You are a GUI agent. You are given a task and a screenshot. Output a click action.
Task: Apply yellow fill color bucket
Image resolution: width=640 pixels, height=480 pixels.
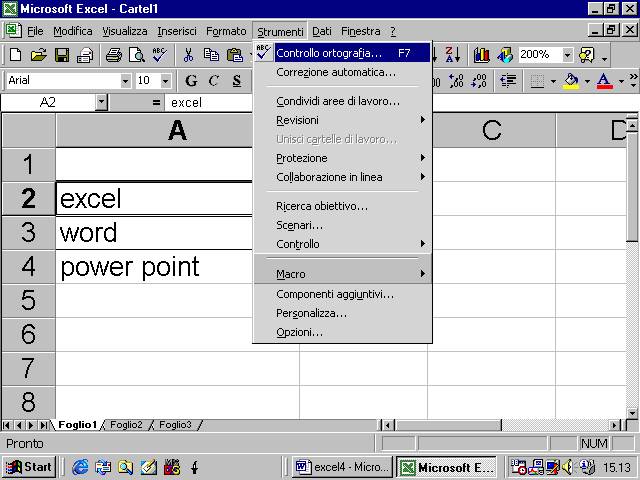pos(571,81)
